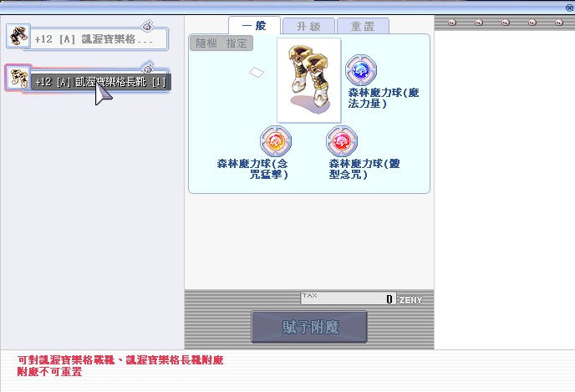Screen dimensions: 575x392
Task: Click the info icon above the first list item
Action: pyautogui.click(x=147, y=24)
